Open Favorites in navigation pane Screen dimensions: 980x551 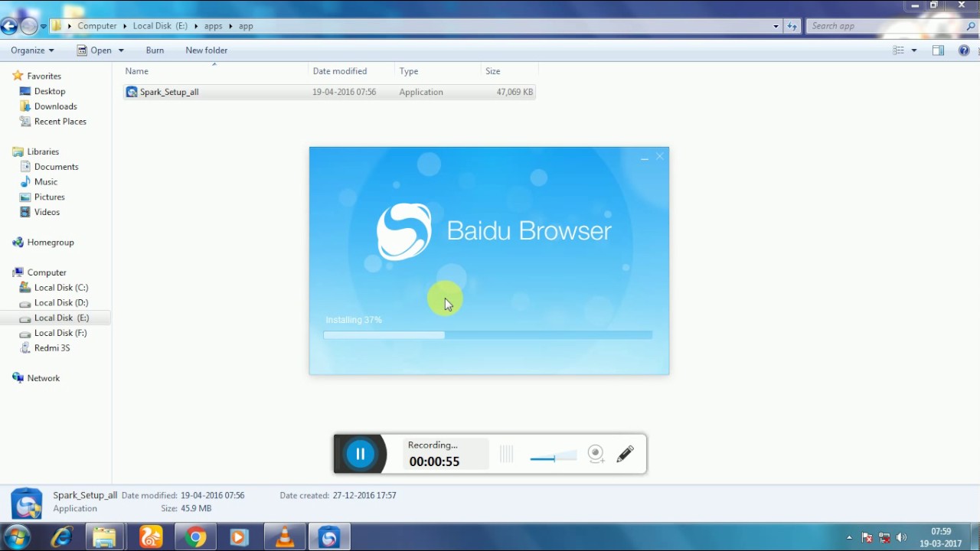(x=44, y=77)
